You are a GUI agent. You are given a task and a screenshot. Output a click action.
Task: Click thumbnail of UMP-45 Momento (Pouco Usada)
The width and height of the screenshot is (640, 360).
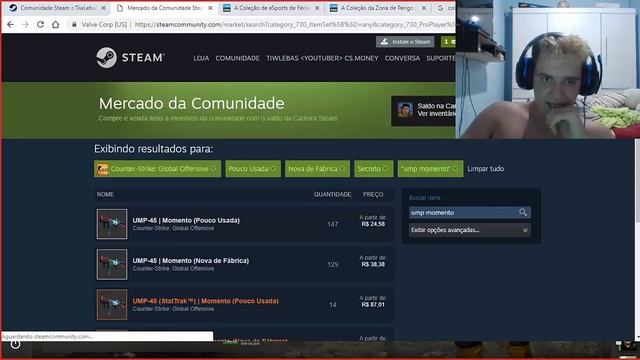[112, 224]
